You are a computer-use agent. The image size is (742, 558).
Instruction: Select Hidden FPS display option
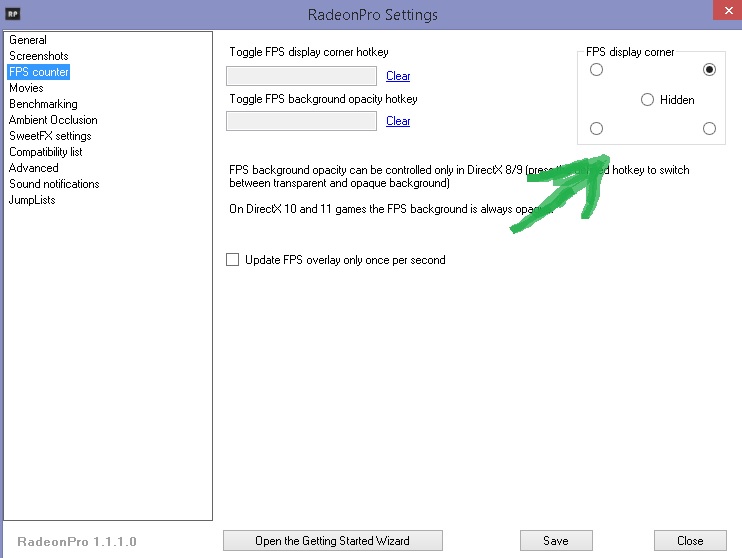668,100
